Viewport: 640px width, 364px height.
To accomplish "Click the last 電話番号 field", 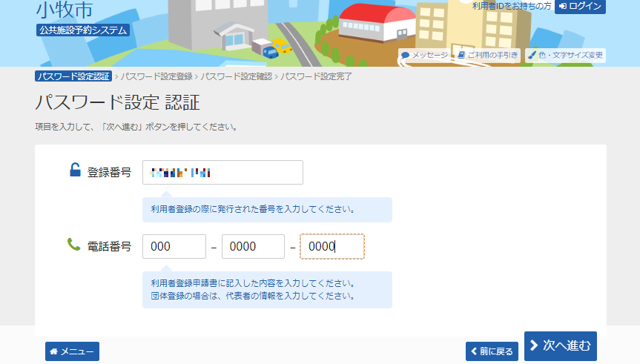I will (x=331, y=247).
